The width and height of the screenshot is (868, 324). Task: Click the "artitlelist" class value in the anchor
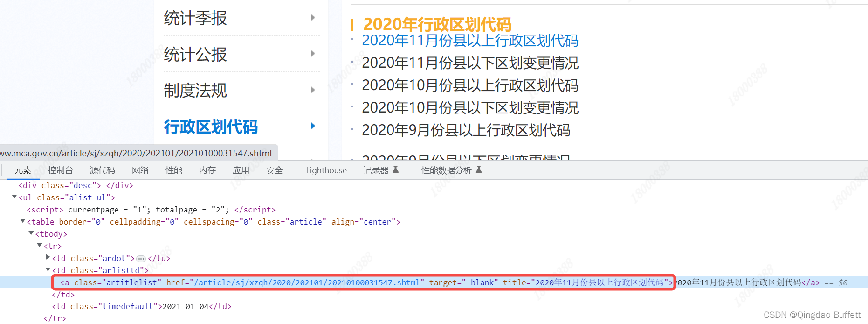132,282
